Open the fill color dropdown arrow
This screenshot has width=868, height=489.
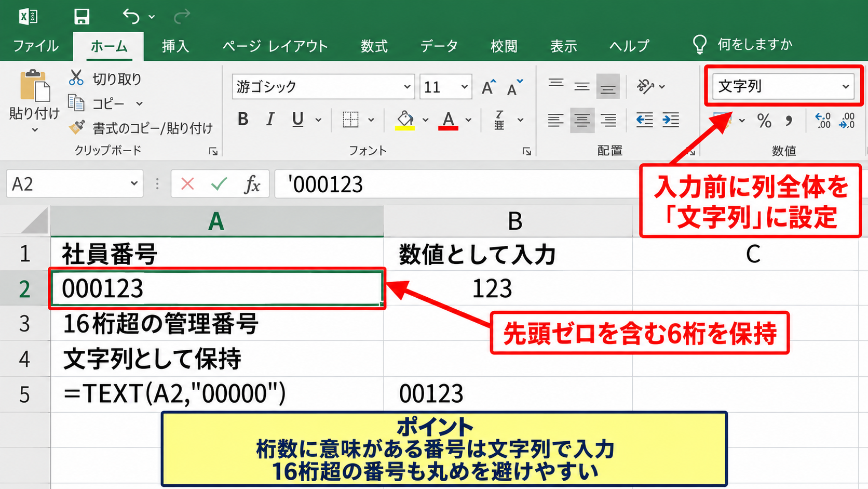click(x=425, y=120)
